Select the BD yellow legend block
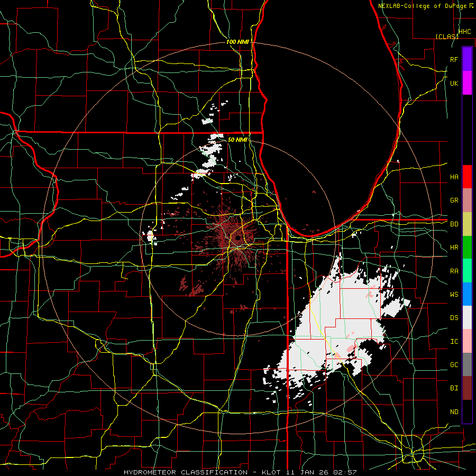Viewport: 476px width, 476px height. click(467, 224)
